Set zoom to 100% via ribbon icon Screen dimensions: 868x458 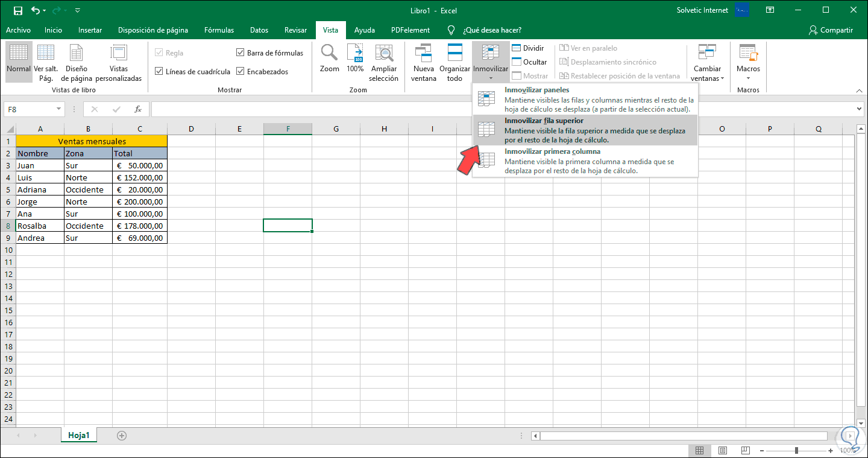click(x=355, y=54)
